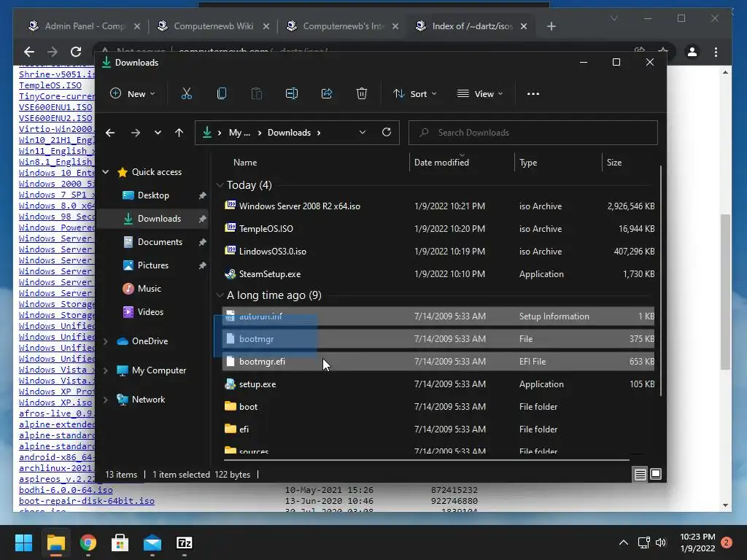Collapse the A long time ago group
The height and width of the screenshot is (560, 747).
[x=220, y=295]
